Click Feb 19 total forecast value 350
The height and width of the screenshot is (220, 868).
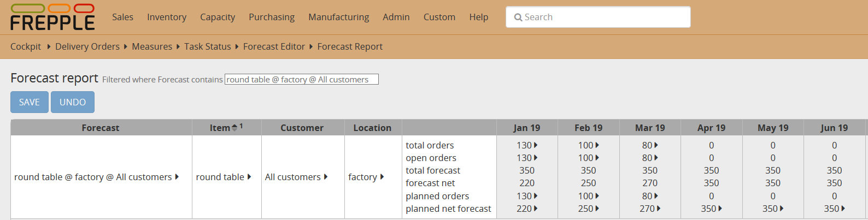click(589, 170)
